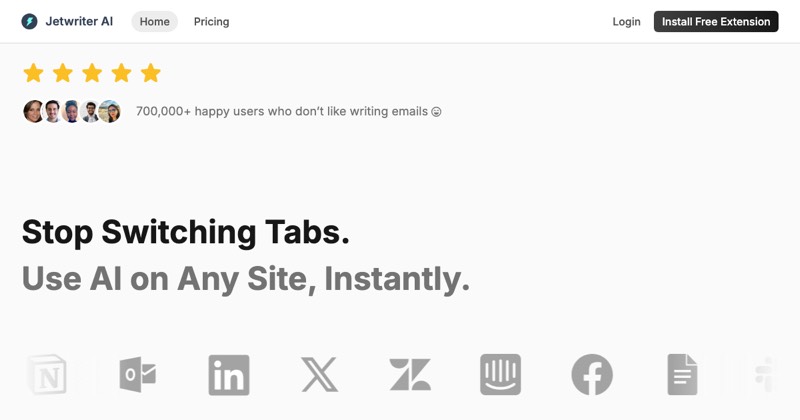800x420 pixels.
Task: Click the Jetwriter AI lightning bolt logo
Action: (29, 21)
